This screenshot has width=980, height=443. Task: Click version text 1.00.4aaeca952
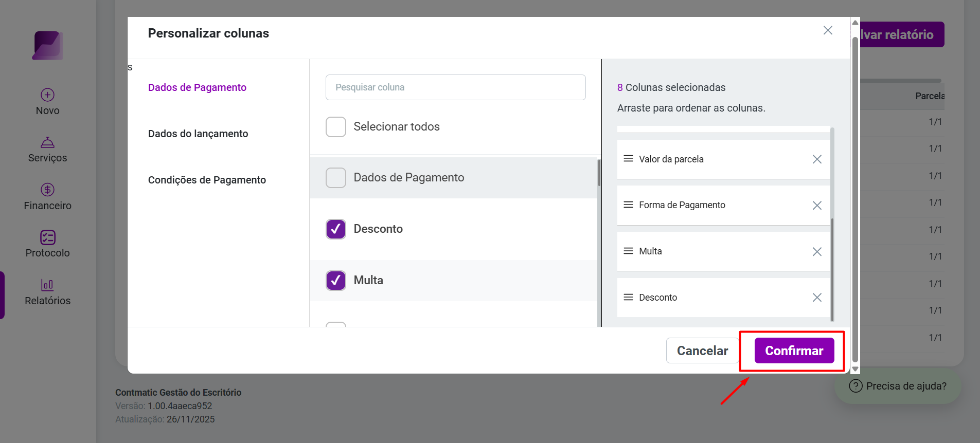[180, 406]
